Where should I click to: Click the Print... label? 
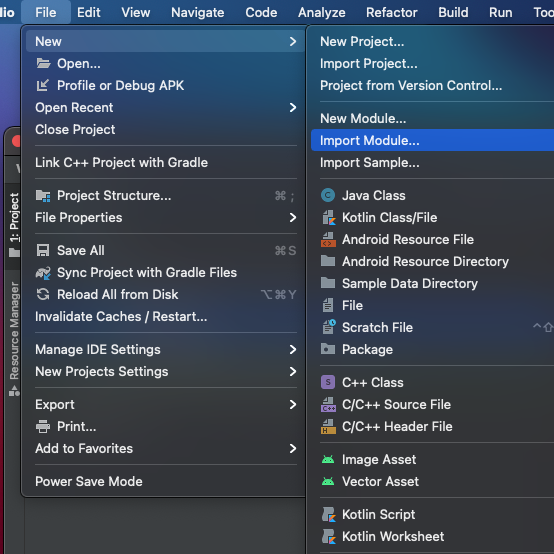click(x=77, y=426)
